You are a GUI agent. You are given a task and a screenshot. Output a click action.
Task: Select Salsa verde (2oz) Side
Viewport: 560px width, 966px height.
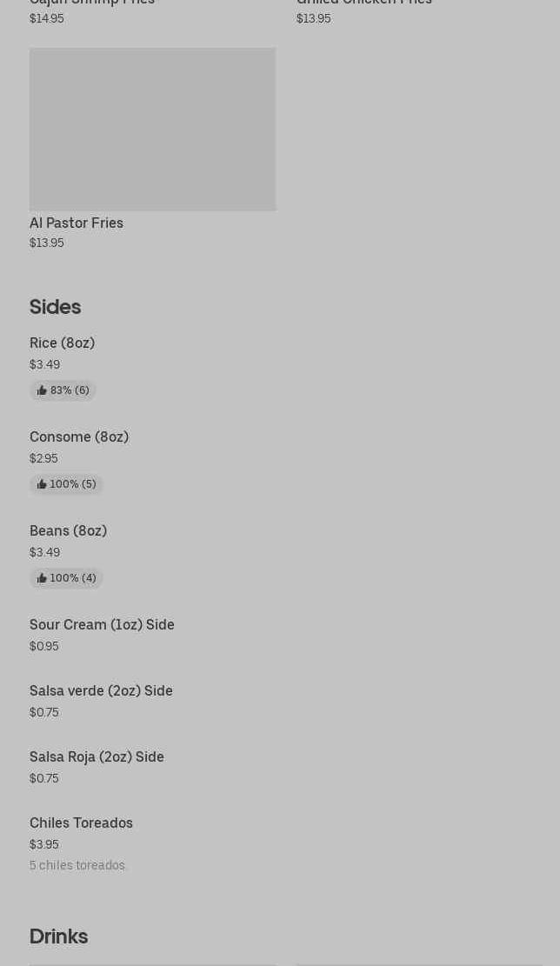(101, 690)
